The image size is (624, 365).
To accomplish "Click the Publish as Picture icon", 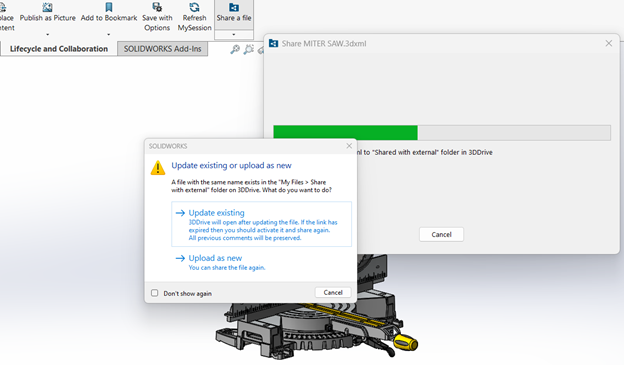I will tap(47, 7).
